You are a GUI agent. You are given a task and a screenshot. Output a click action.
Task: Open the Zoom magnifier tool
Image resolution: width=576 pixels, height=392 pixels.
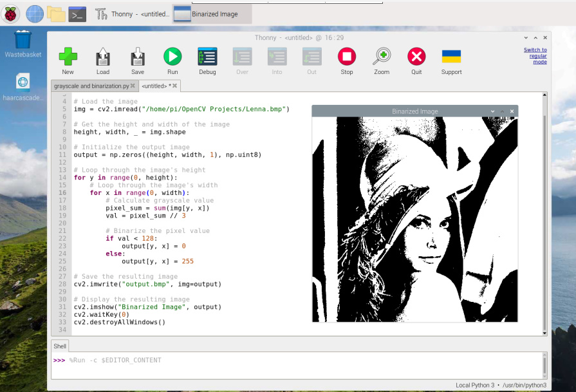pyautogui.click(x=382, y=61)
